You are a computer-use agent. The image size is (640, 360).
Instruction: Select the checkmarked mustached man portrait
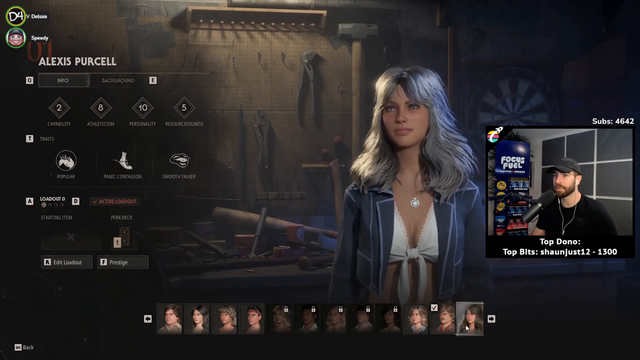coord(443,319)
